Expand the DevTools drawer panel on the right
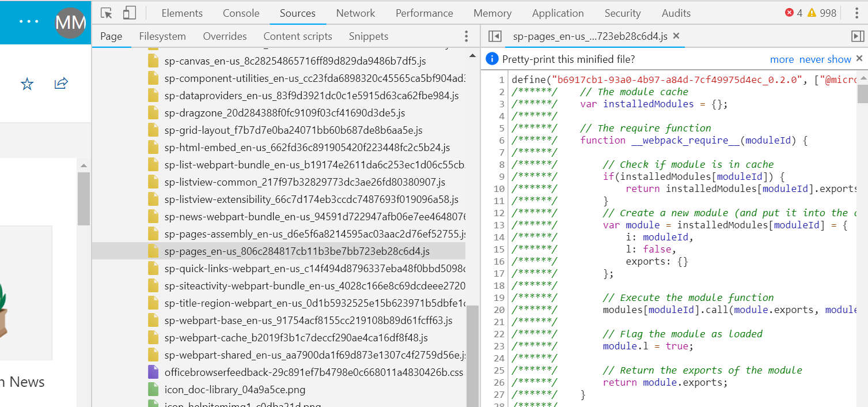 (x=858, y=36)
